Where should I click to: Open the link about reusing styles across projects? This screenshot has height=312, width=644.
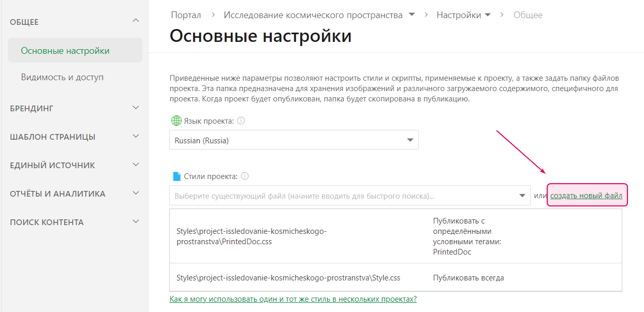click(x=293, y=299)
